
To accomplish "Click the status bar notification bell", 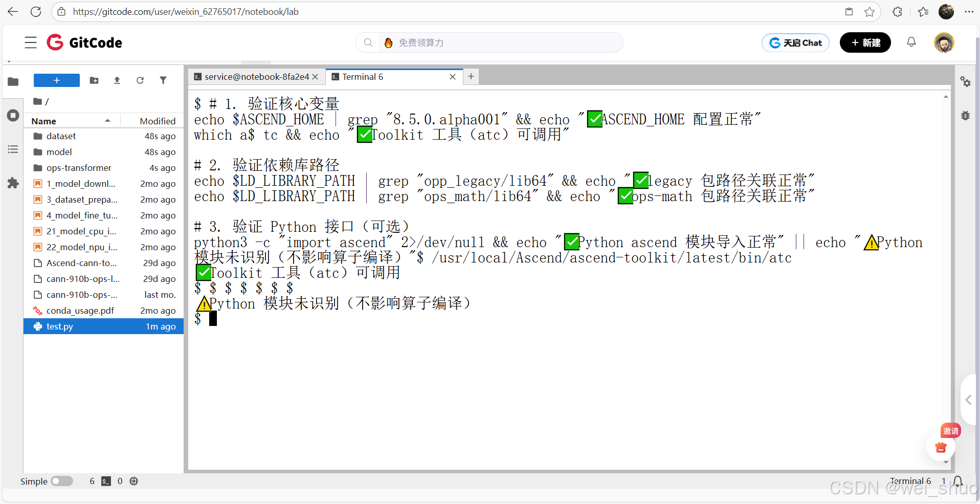I will tap(958, 481).
